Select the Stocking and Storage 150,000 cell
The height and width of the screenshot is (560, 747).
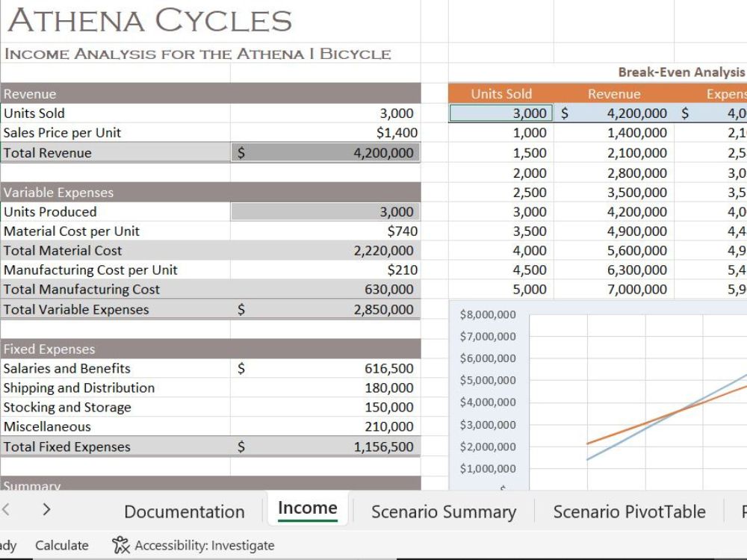326,407
